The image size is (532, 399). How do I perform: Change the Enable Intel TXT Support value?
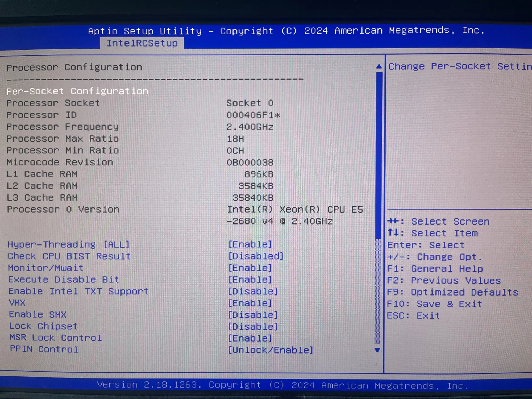[253, 291]
